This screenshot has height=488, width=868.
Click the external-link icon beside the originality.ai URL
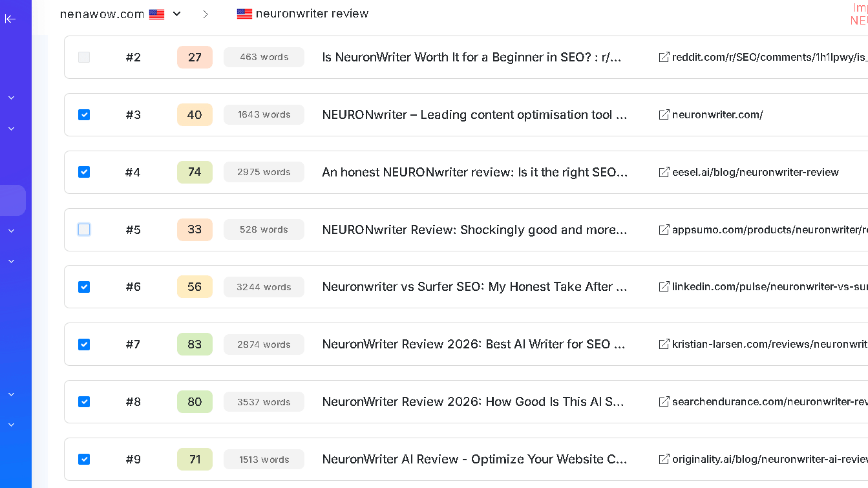coord(664,459)
